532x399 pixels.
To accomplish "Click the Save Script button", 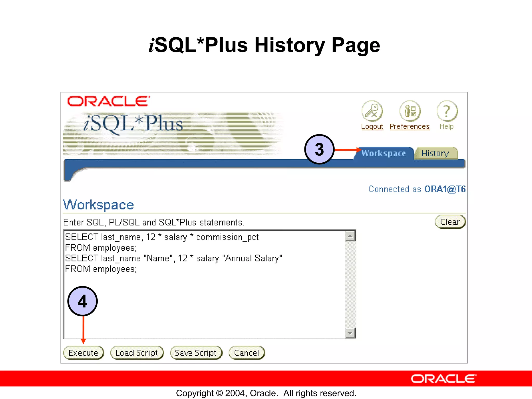I will coord(196,353).
